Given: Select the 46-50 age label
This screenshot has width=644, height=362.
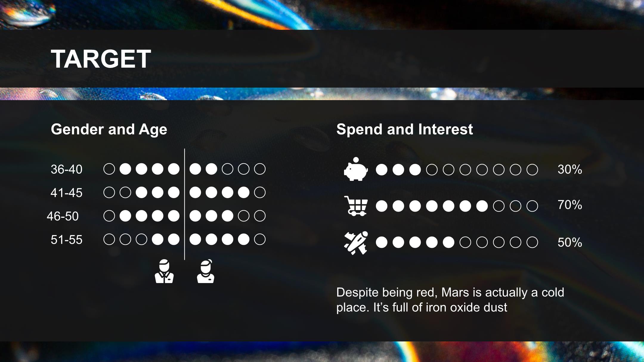Looking at the screenshot, I should pos(63,216).
